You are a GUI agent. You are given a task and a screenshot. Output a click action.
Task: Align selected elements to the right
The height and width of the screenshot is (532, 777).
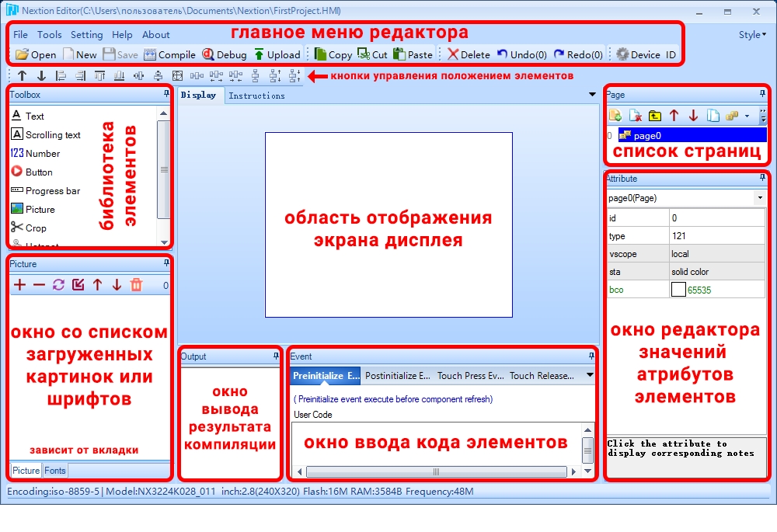pyautogui.click(x=80, y=76)
